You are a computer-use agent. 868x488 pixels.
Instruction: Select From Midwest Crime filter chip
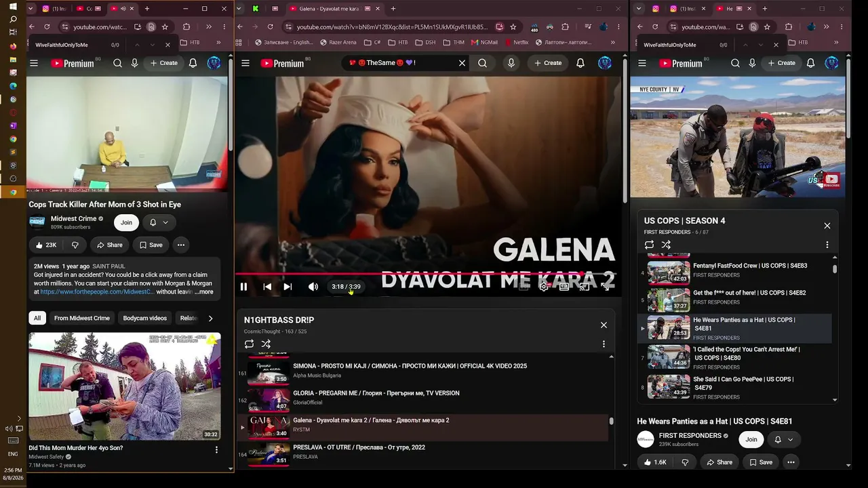[82, 318]
